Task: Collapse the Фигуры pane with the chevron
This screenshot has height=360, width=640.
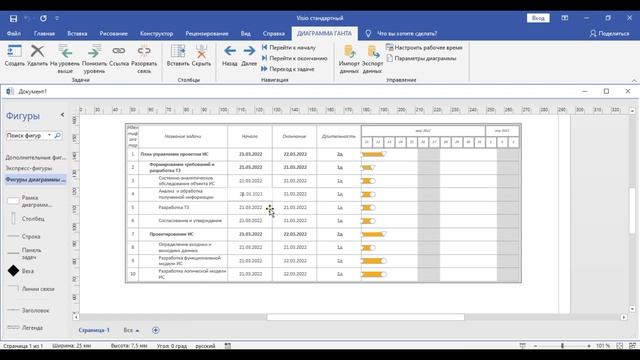Action: coord(62,115)
